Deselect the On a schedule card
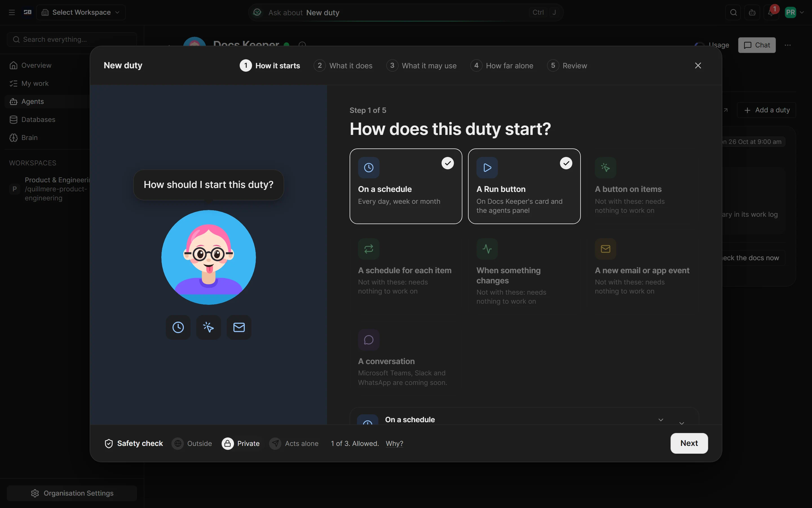This screenshot has height=508, width=812. click(406, 186)
